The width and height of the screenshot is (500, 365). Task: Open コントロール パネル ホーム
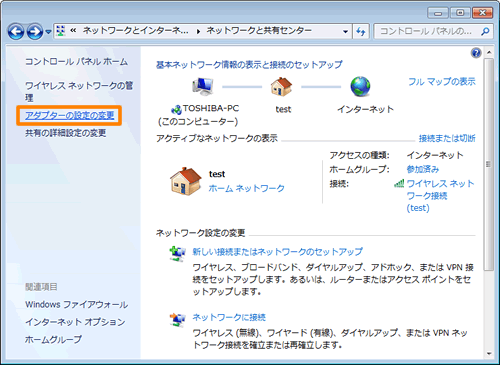coord(76,61)
